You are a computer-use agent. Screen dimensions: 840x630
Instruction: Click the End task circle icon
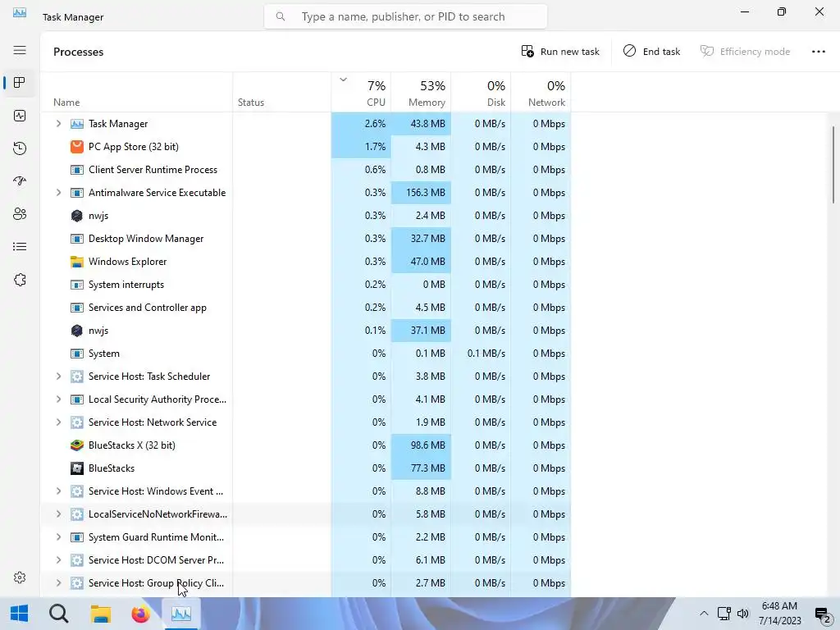pyautogui.click(x=629, y=51)
